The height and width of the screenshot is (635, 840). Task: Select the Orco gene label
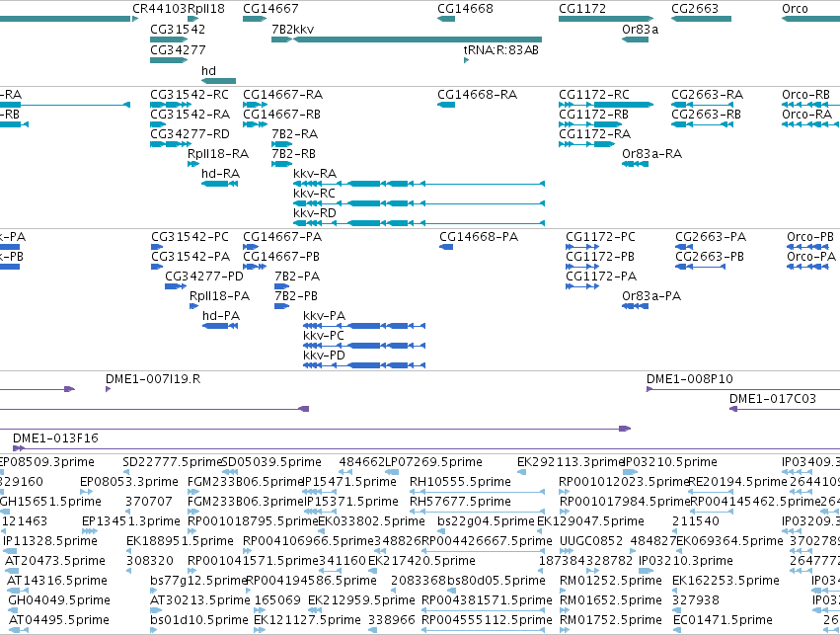(x=795, y=9)
